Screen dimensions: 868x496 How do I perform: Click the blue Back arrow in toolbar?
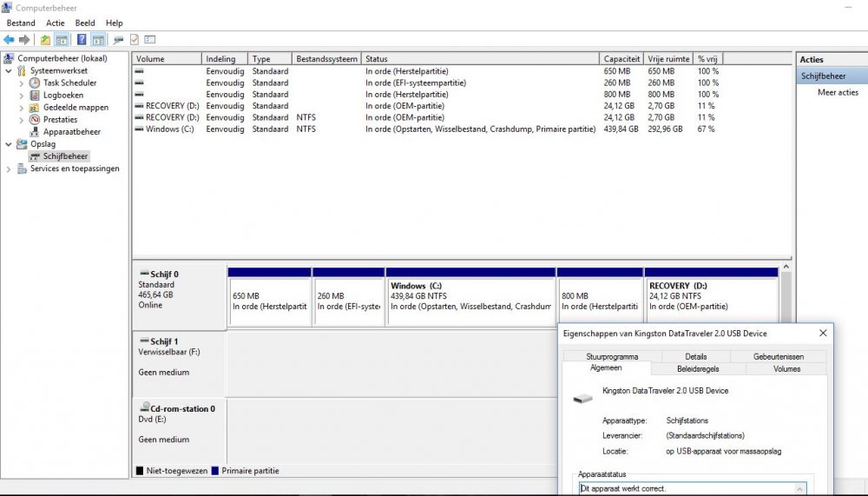click(9, 40)
